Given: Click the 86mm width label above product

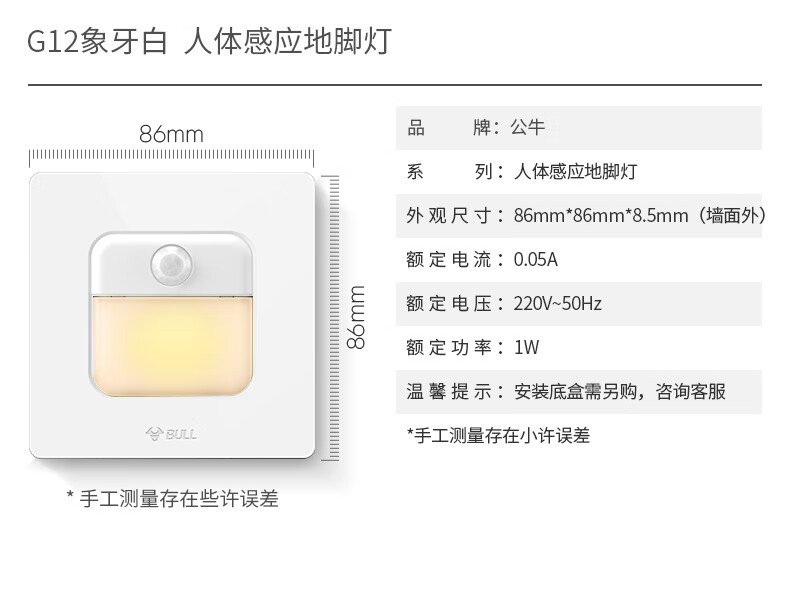Looking at the screenshot, I should (x=171, y=134).
